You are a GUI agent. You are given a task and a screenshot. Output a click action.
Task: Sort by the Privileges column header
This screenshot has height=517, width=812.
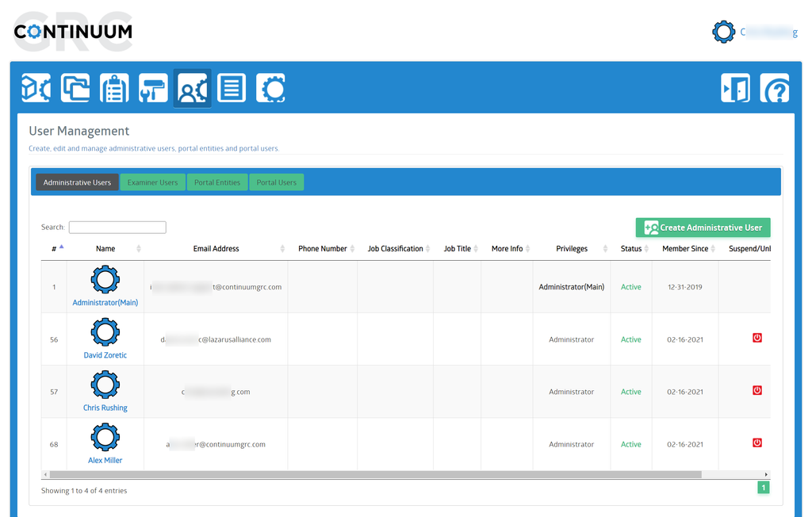click(x=572, y=249)
